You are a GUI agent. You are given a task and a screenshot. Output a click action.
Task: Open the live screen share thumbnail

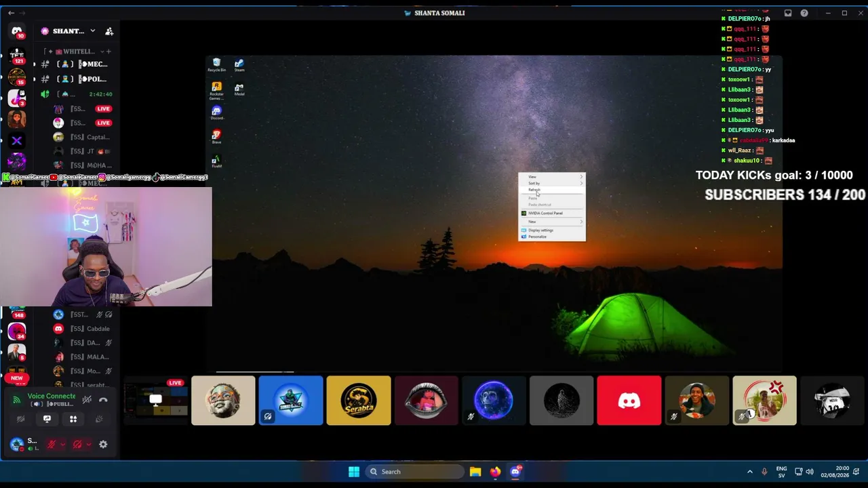point(155,401)
